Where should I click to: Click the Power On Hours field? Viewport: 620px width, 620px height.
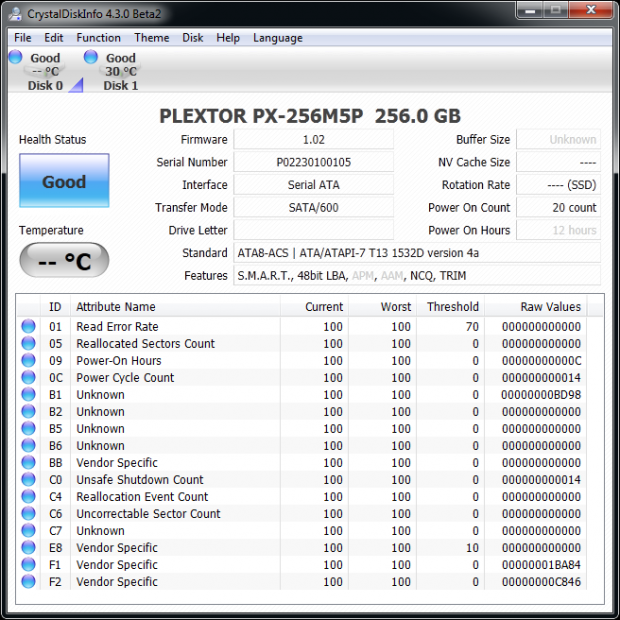point(558,230)
